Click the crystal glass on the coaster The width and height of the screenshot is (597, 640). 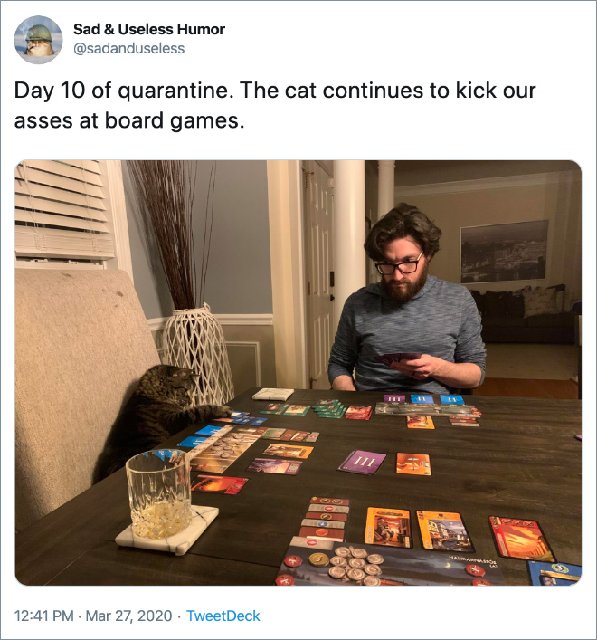point(159,494)
